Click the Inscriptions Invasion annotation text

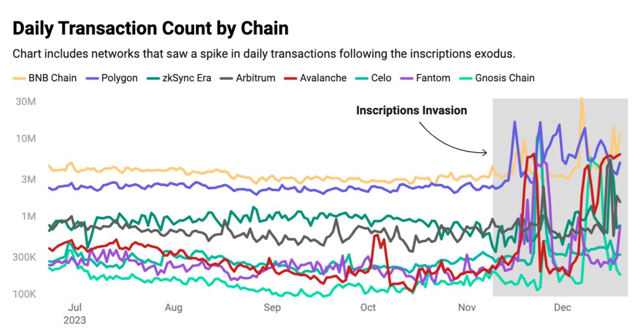tap(411, 111)
